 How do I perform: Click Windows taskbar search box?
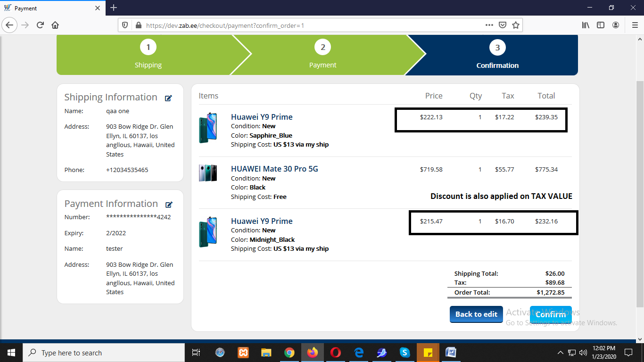[x=103, y=353]
